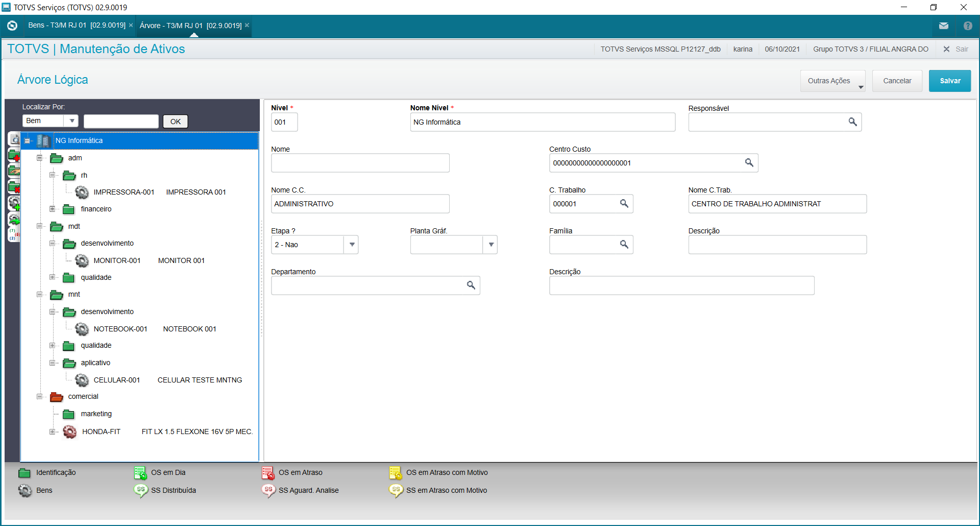Screen dimensions: 980x526
Task: Click the Departamento lookup magnifier
Action: pyautogui.click(x=471, y=285)
